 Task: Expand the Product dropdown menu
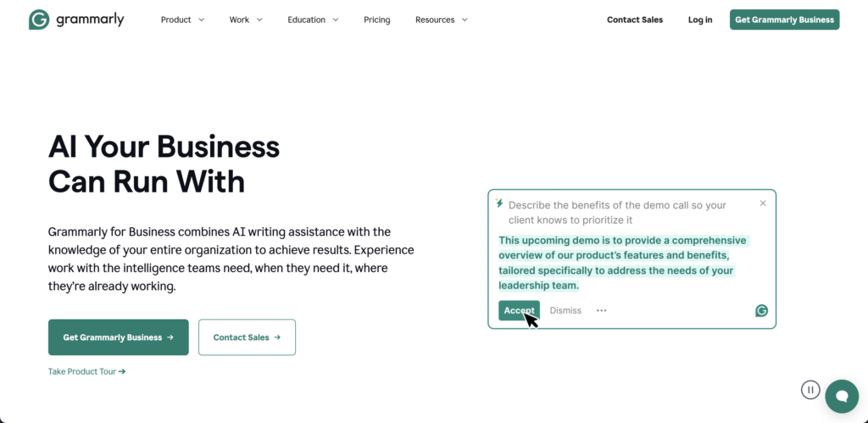pyautogui.click(x=182, y=19)
